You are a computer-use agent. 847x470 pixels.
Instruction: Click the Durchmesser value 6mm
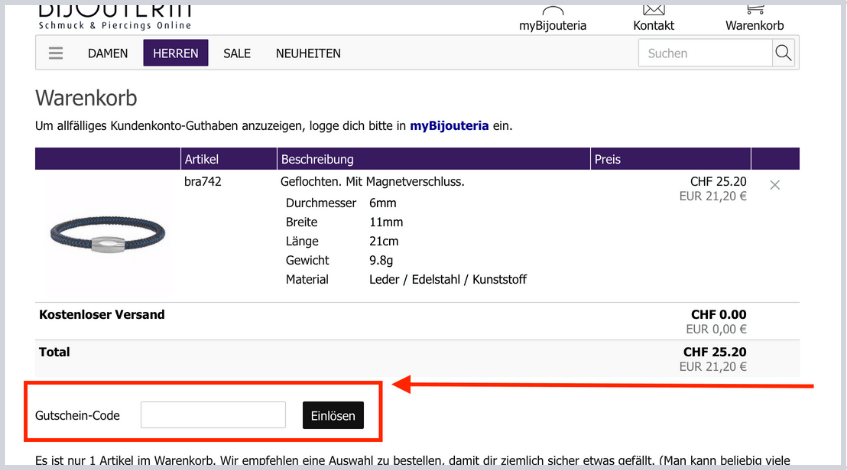(382, 203)
